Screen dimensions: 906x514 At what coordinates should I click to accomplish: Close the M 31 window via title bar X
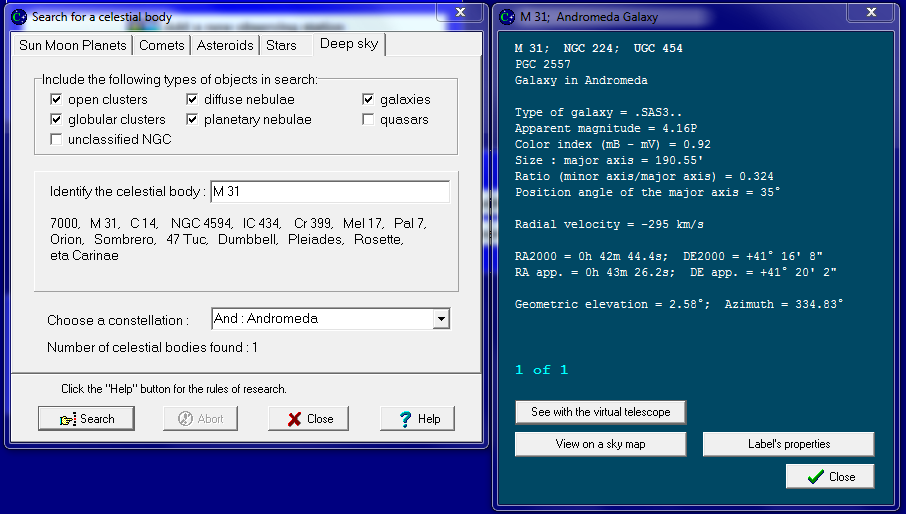(x=869, y=12)
